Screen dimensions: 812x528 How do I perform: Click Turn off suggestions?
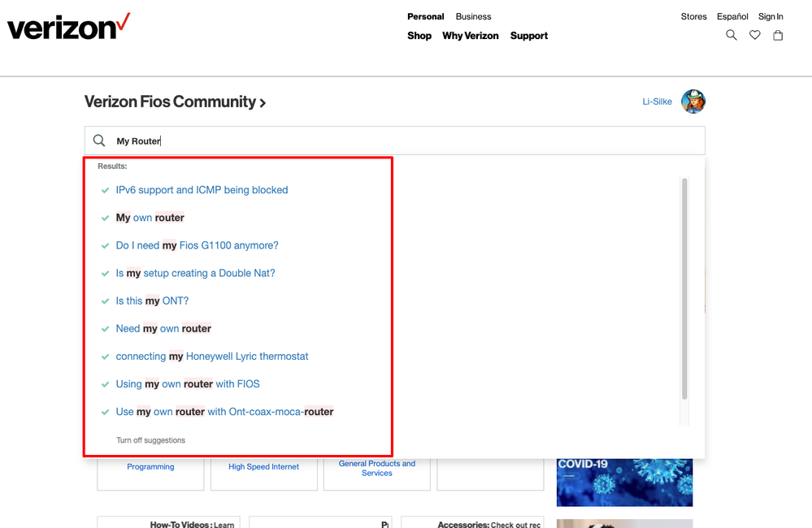tap(150, 440)
